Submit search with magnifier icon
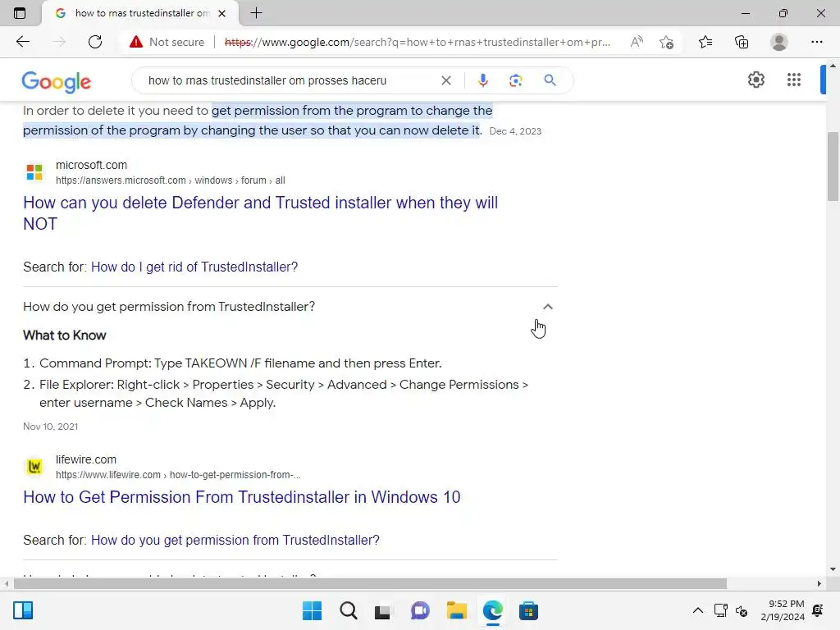840x630 pixels. pyautogui.click(x=550, y=80)
